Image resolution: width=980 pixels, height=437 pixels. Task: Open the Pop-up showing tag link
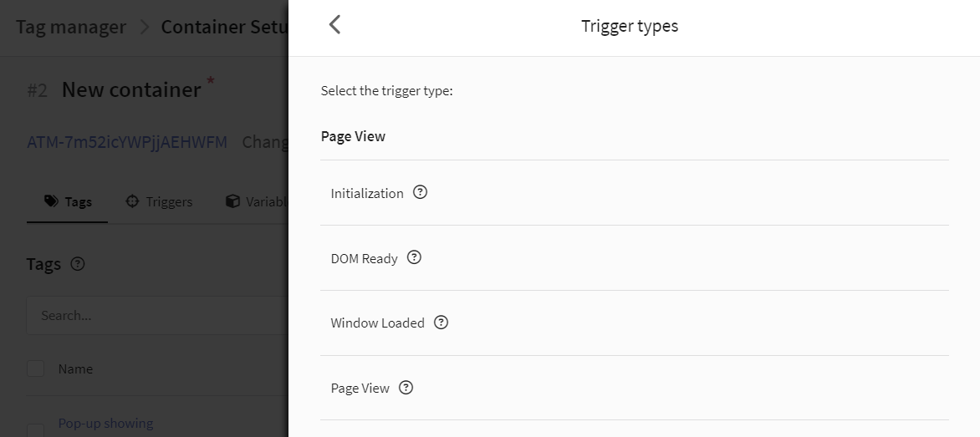105,424
